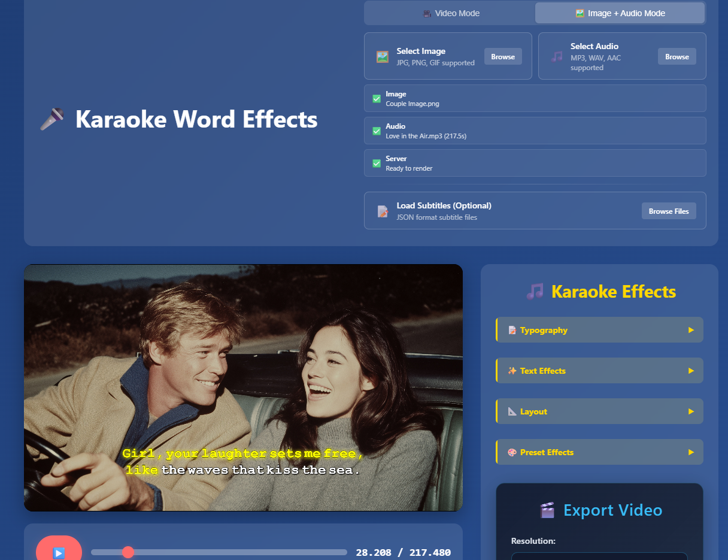Click the Text Effects sparkle icon
The width and height of the screenshot is (728, 560).
512,371
